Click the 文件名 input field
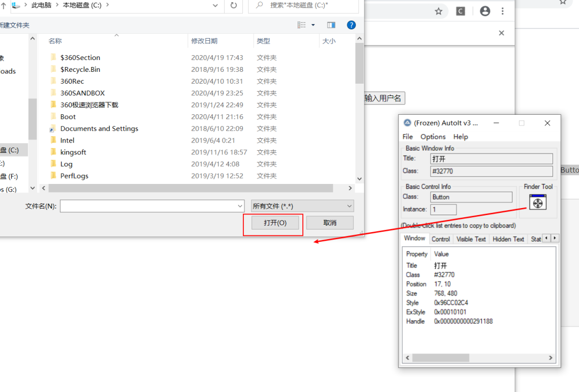Screen dimensions: 579x392 tap(148, 206)
